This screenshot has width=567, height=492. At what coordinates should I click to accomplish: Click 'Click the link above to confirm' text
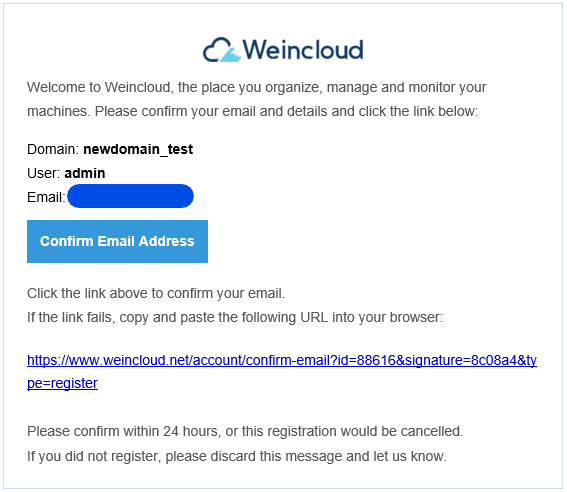tap(156, 294)
